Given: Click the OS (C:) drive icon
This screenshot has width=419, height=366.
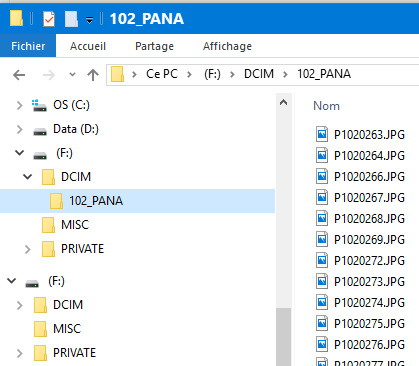Looking at the screenshot, I should click(x=39, y=106).
